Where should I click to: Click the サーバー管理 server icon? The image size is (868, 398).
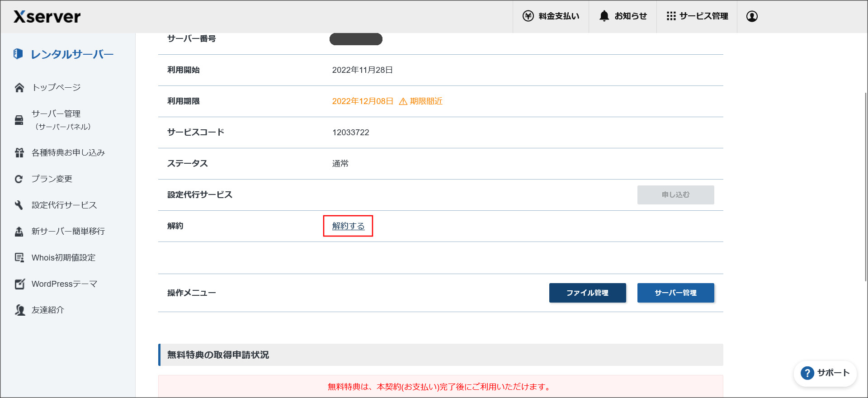pos(19,120)
